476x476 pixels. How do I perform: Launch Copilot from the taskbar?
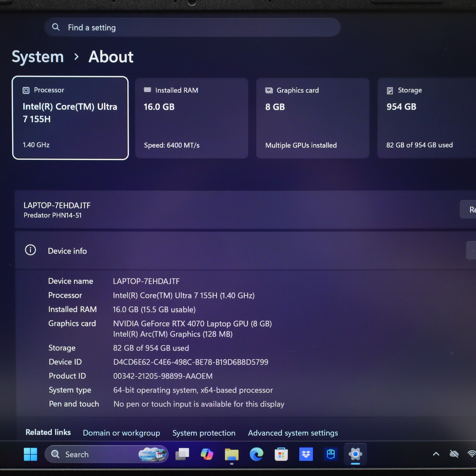[207, 454]
